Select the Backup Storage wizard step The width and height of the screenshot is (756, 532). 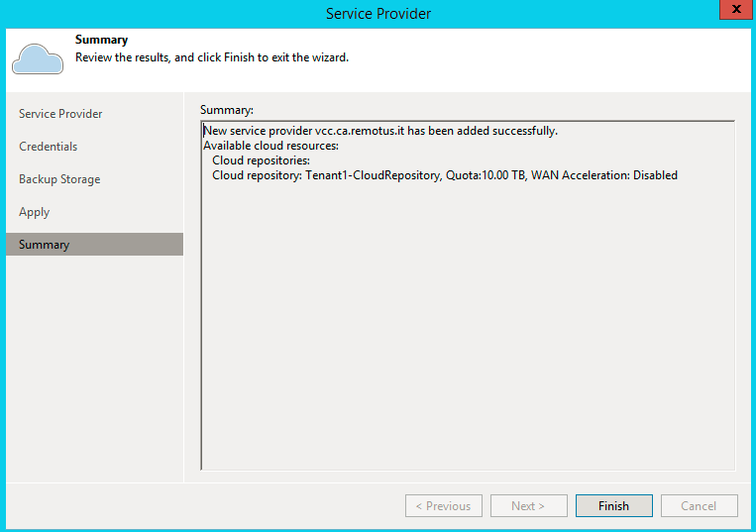[x=59, y=179]
